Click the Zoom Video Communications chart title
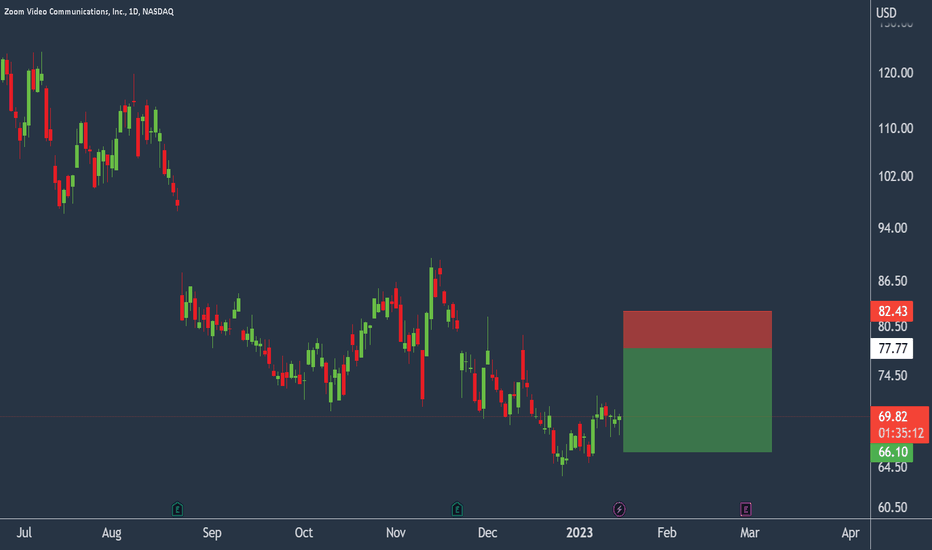 click(x=89, y=11)
